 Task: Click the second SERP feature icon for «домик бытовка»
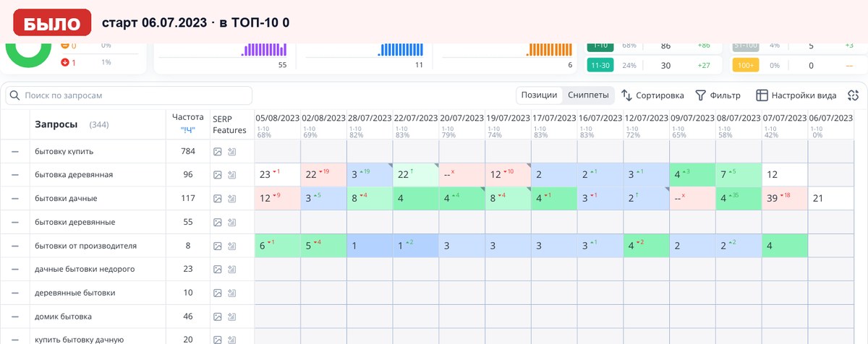(231, 317)
